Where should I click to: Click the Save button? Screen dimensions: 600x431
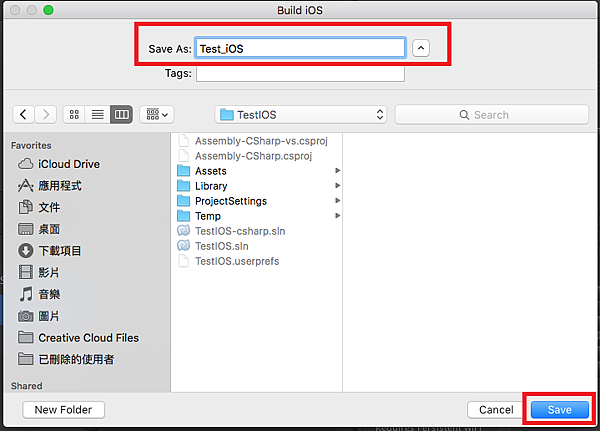pyautogui.click(x=559, y=410)
